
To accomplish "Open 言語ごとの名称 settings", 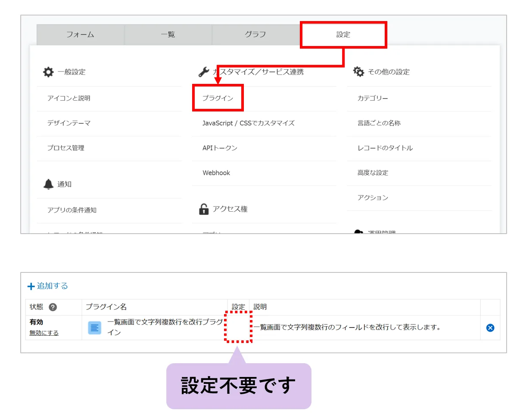I will tap(379, 123).
